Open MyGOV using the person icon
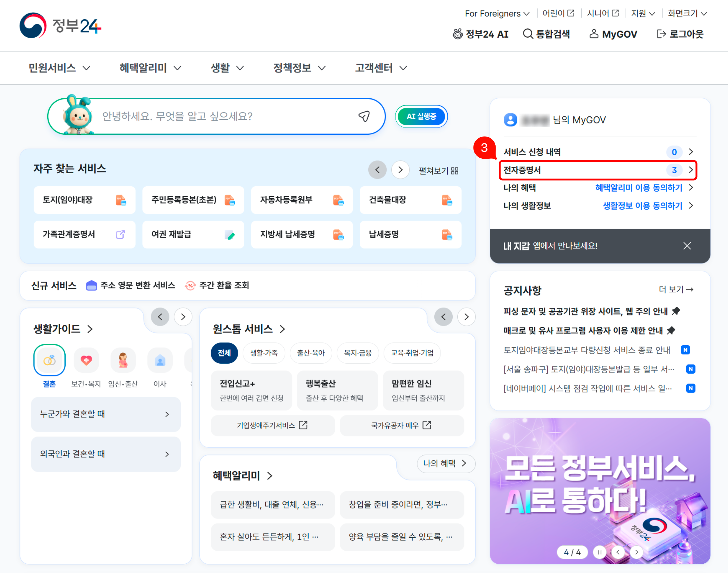 point(595,34)
